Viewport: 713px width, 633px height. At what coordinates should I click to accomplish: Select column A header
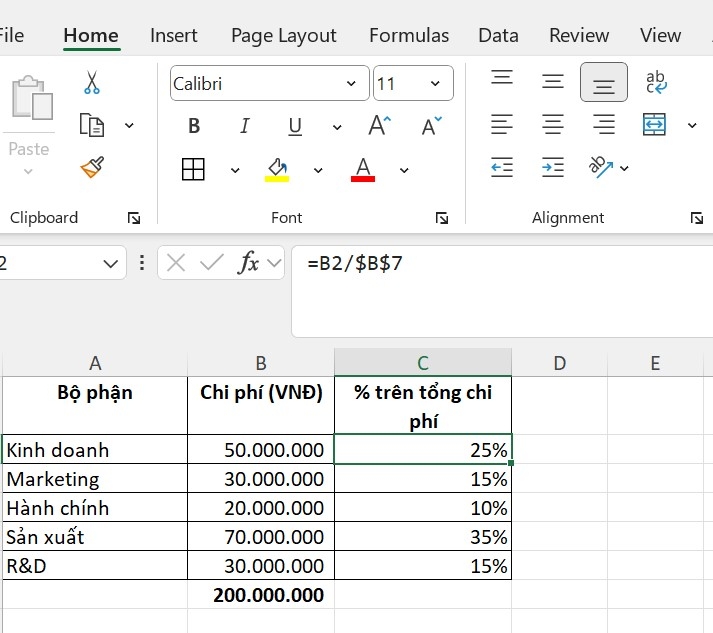point(95,363)
